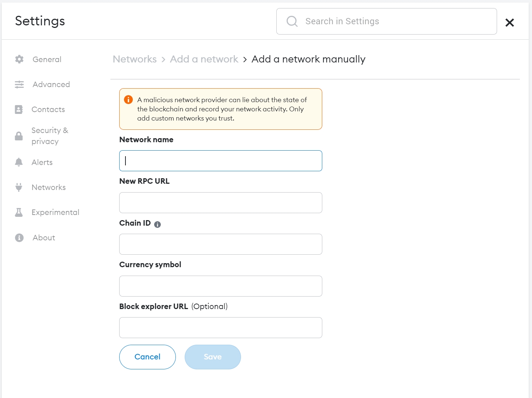
Task: Click the Security & privacy lock icon
Action: point(19,136)
